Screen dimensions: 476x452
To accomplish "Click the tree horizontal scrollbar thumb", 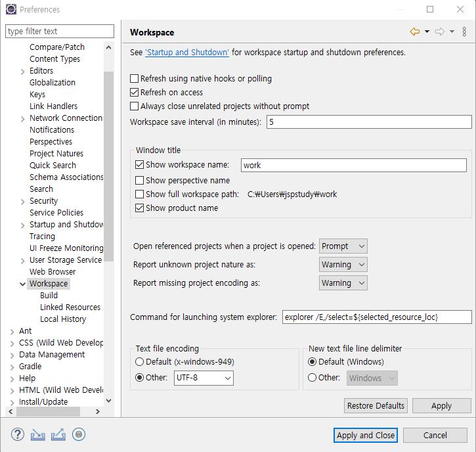I will tap(49, 412).
